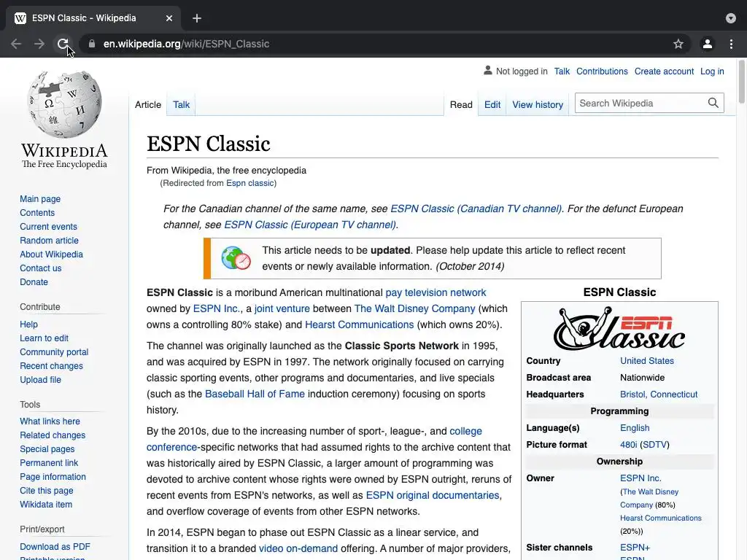Follow the pay television network link

tap(436, 292)
